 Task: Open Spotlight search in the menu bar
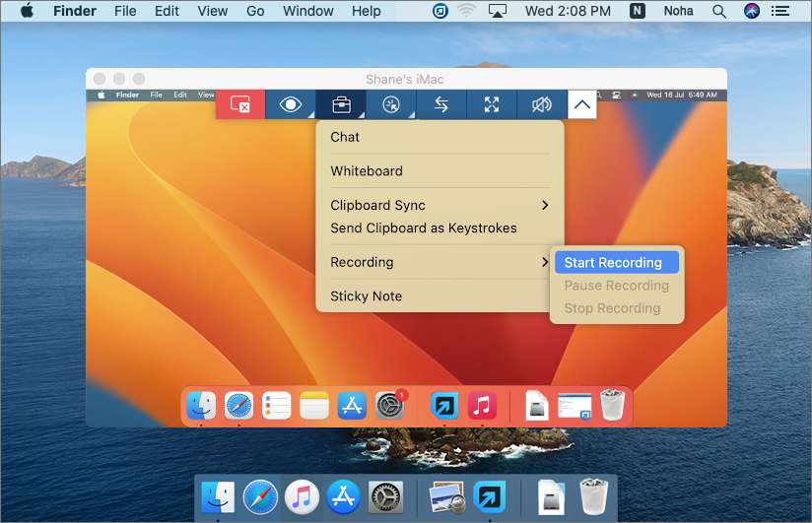tap(720, 12)
